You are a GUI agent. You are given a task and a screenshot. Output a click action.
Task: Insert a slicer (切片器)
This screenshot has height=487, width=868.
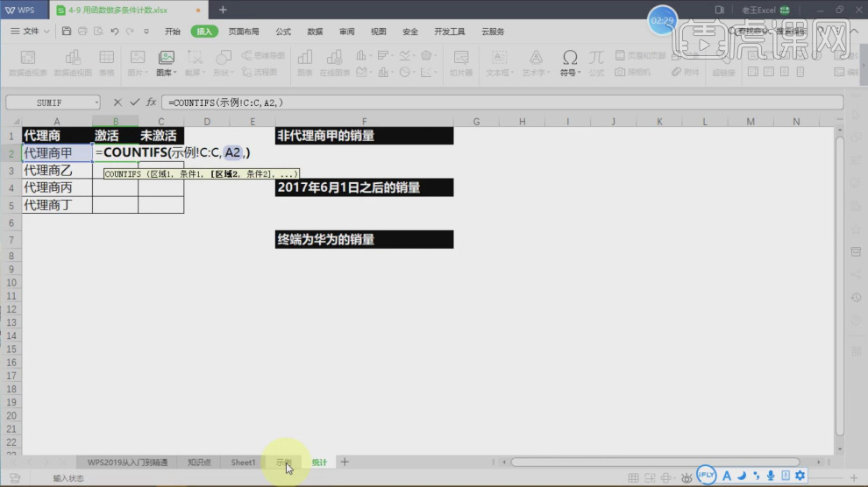point(461,64)
